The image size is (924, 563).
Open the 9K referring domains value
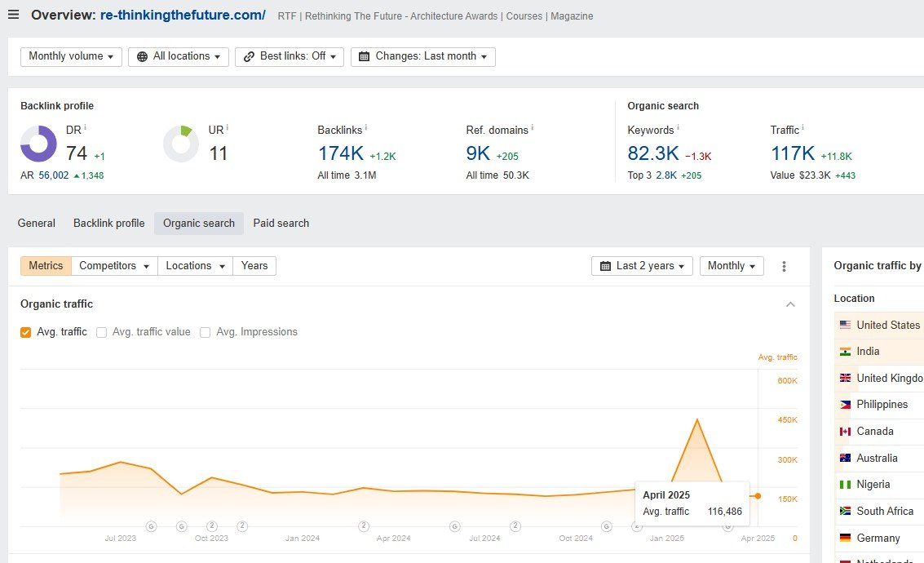coord(478,153)
